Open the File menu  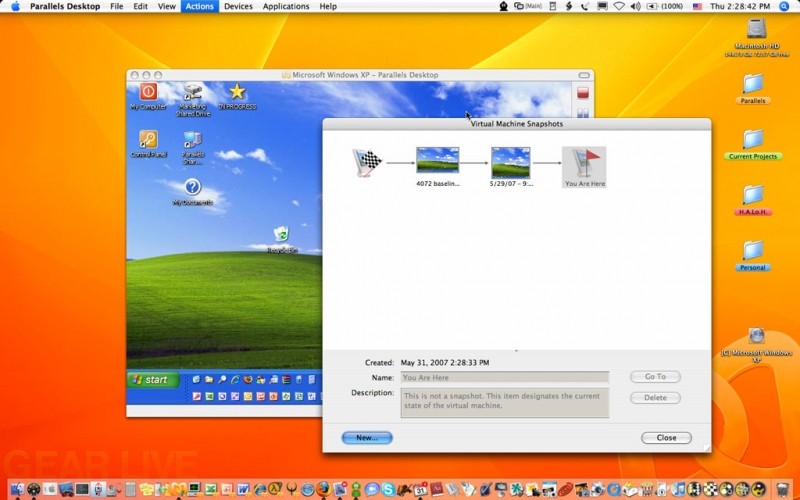pos(117,6)
